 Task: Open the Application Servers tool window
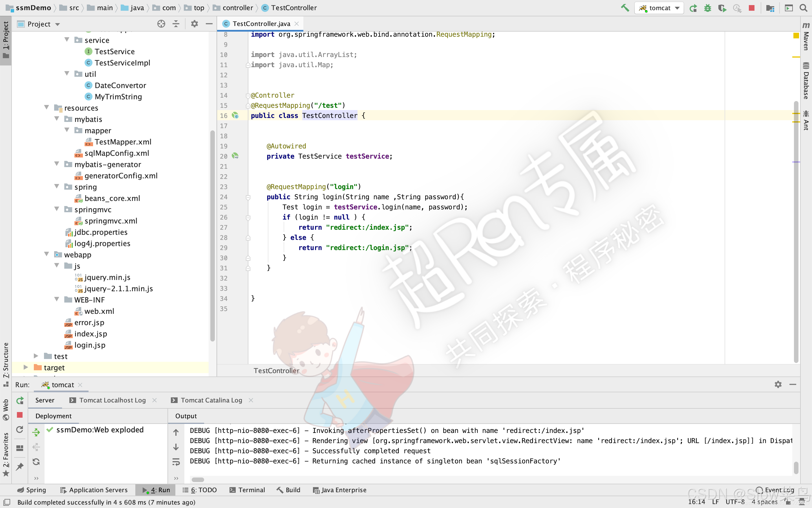click(x=94, y=490)
